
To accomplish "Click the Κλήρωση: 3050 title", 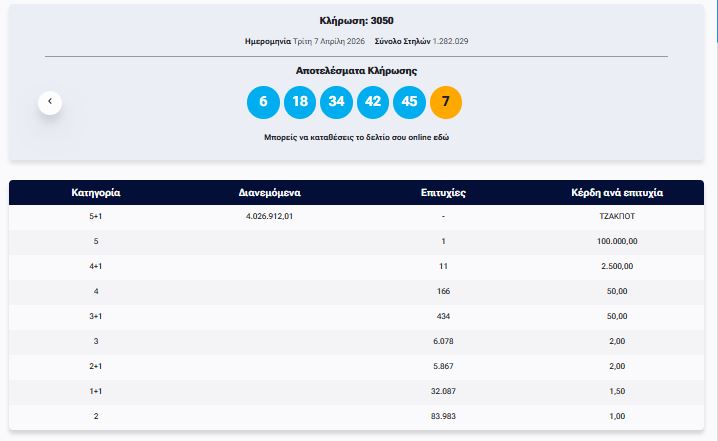I will click(x=357, y=20).
